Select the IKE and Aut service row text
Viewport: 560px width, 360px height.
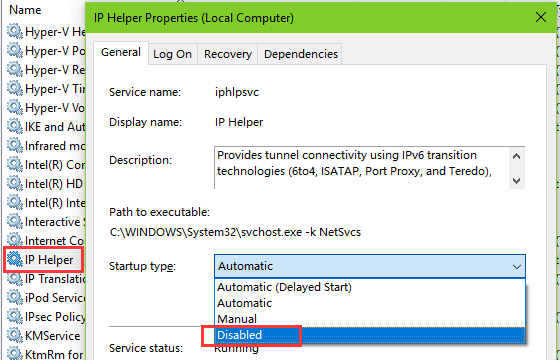click(55, 127)
